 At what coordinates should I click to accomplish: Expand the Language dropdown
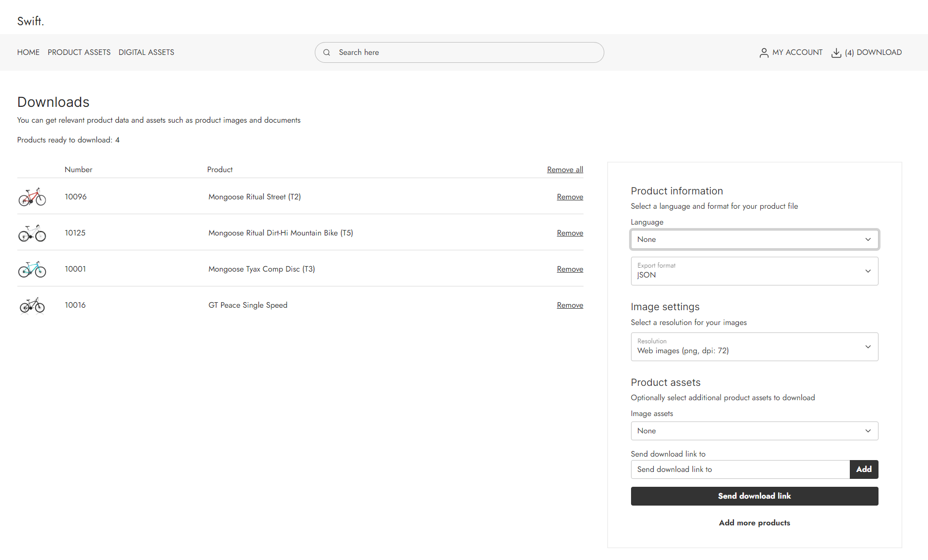coord(754,239)
